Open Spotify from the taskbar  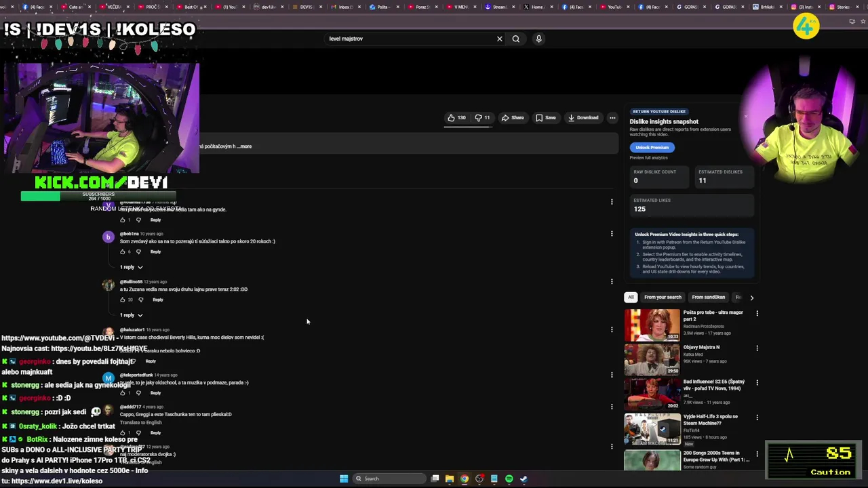509,479
